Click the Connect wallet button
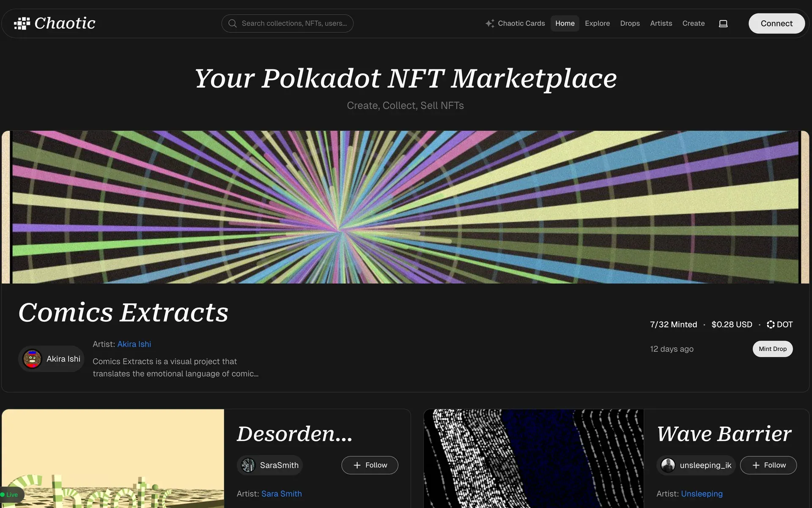The height and width of the screenshot is (508, 812). (776, 23)
